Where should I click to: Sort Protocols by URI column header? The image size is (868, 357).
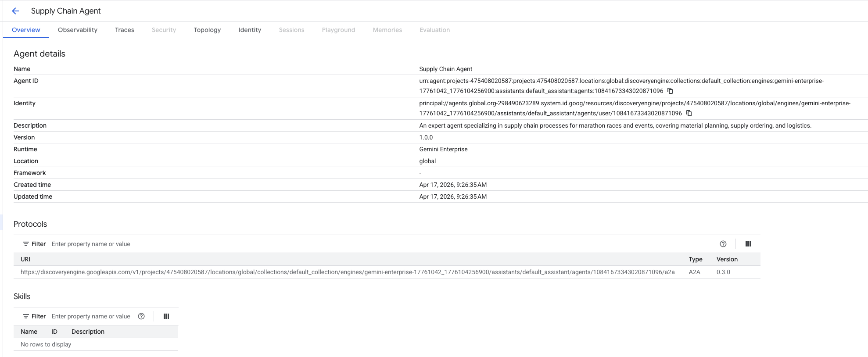pos(25,259)
